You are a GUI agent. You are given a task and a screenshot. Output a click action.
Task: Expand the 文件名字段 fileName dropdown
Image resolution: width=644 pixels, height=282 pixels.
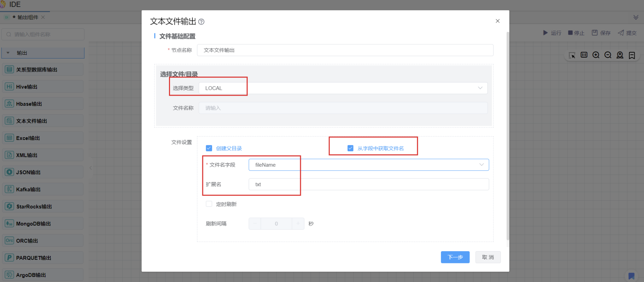click(368, 165)
